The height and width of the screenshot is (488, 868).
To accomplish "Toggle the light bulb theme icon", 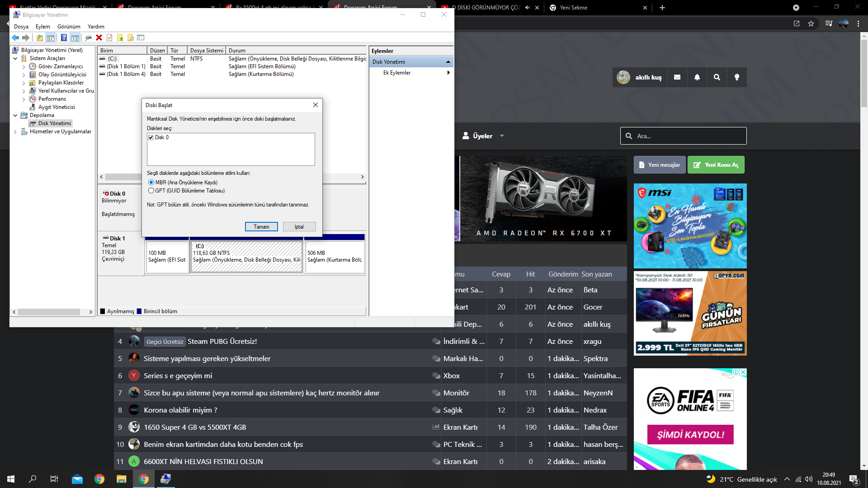I will tap(737, 77).
